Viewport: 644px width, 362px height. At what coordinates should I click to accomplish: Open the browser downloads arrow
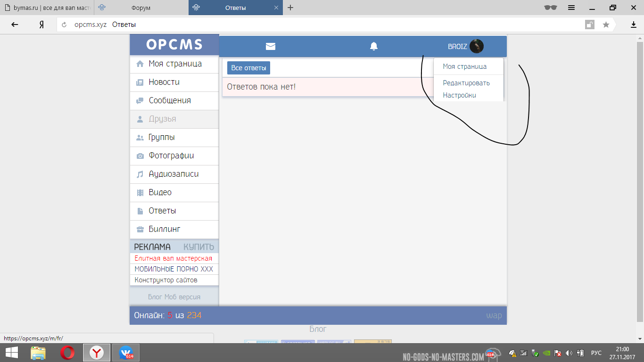coord(634,25)
